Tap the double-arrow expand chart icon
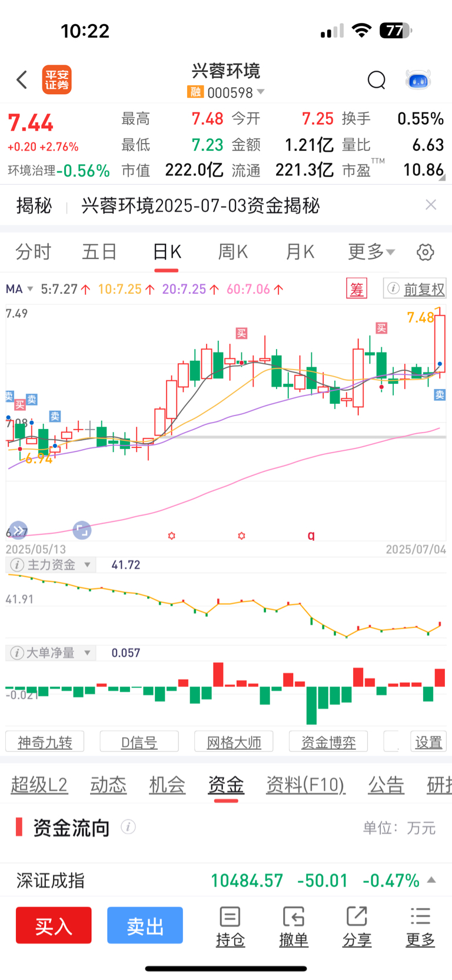The width and height of the screenshot is (452, 980). [19, 529]
